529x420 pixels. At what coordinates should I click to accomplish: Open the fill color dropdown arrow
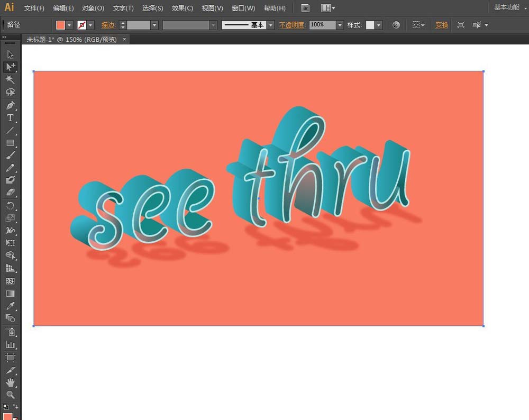(69, 25)
